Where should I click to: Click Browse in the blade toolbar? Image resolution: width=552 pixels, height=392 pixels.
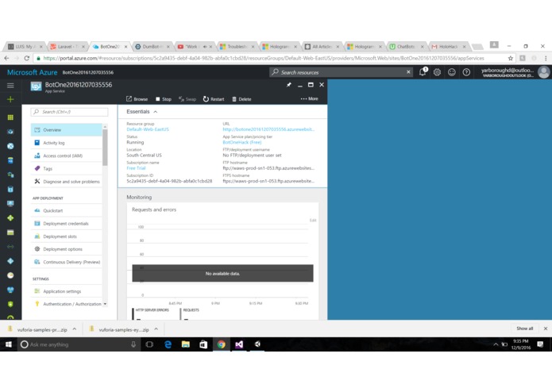(x=137, y=99)
